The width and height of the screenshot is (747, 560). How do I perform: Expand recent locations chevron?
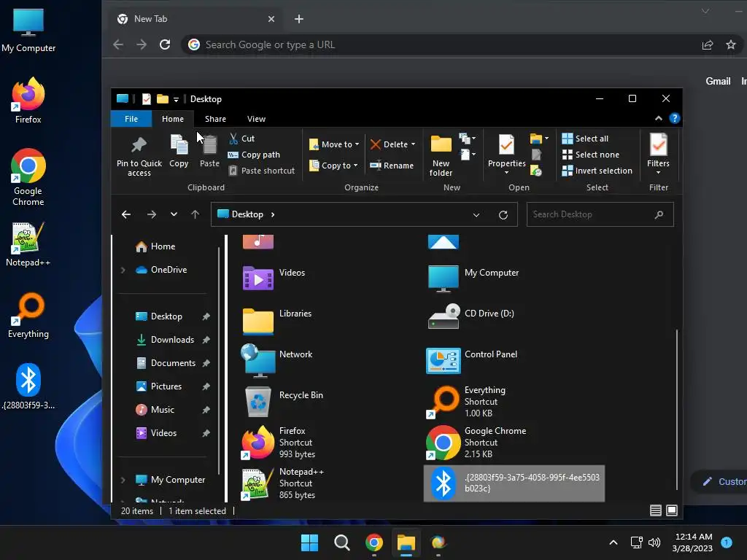click(x=174, y=215)
